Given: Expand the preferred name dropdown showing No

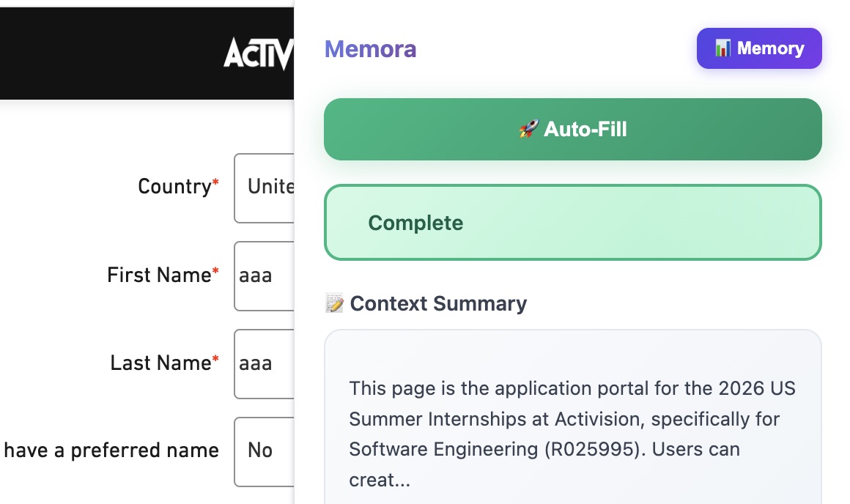Looking at the screenshot, I should tap(265, 451).
